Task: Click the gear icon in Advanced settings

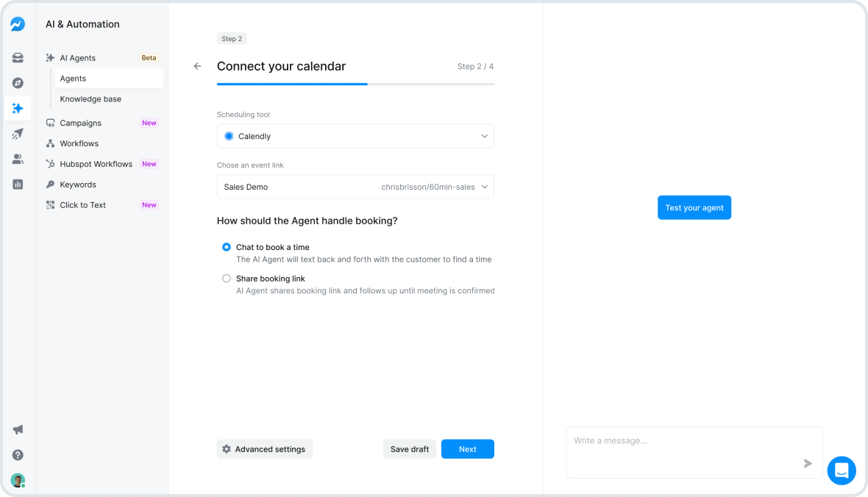Action: click(x=227, y=449)
